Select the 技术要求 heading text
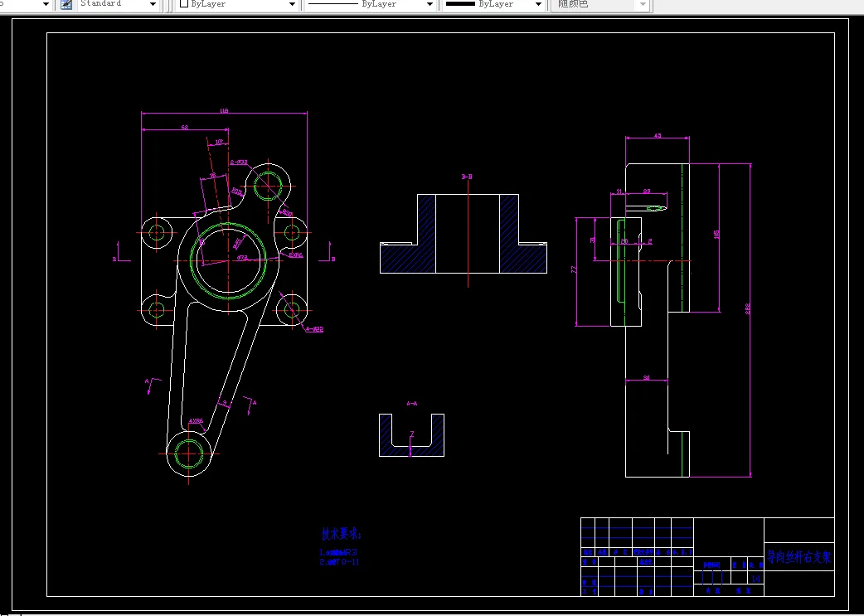864x616 pixels. 342,534
